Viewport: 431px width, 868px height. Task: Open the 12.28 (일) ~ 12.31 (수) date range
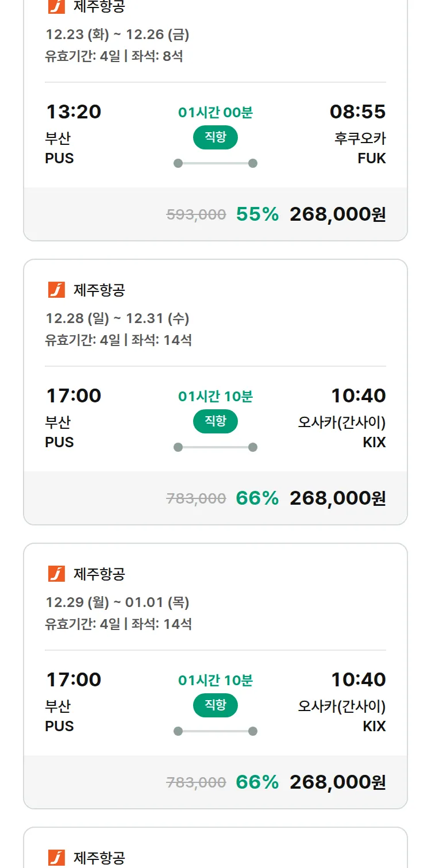pos(118,318)
